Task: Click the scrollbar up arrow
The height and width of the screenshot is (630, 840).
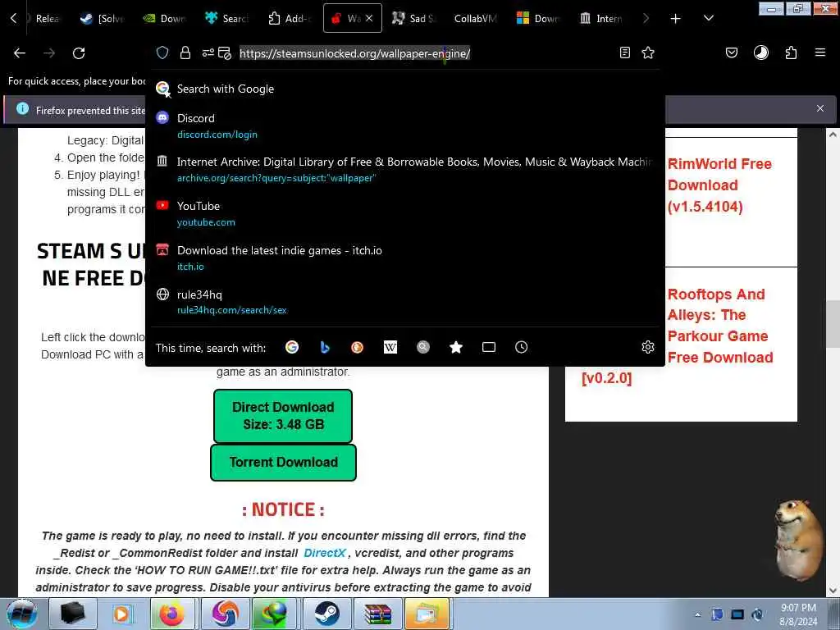Action: click(832, 135)
